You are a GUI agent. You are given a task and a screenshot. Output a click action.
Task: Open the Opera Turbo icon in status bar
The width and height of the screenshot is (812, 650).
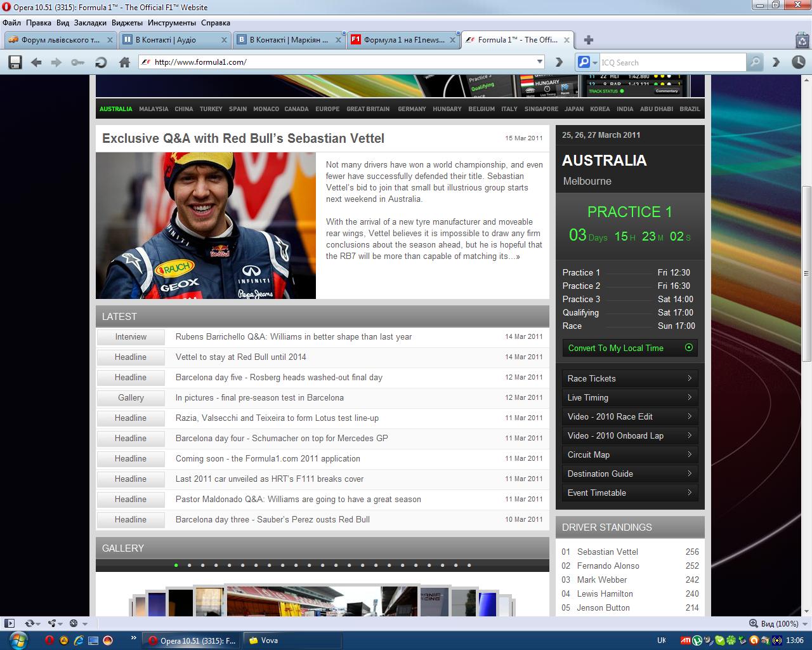(74, 623)
